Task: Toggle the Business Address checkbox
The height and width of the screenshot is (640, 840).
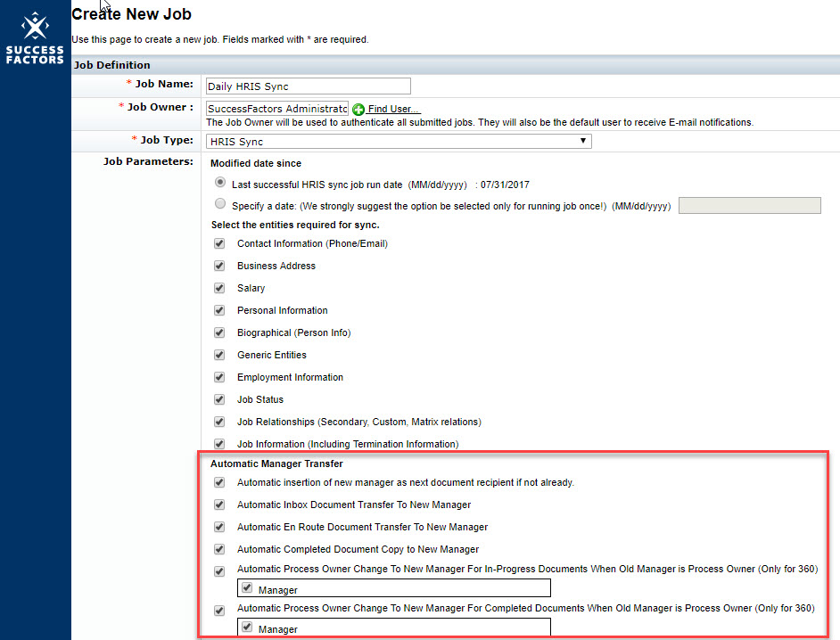Action: click(x=219, y=266)
